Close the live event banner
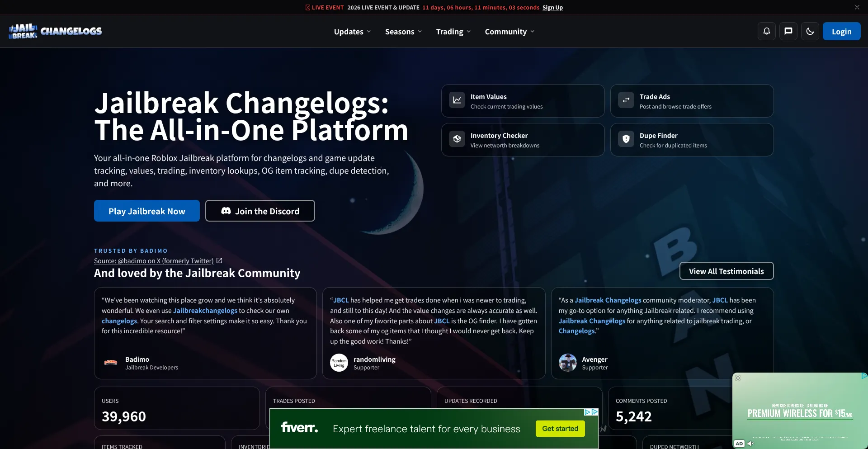The width and height of the screenshot is (868, 449). pos(857,7)
